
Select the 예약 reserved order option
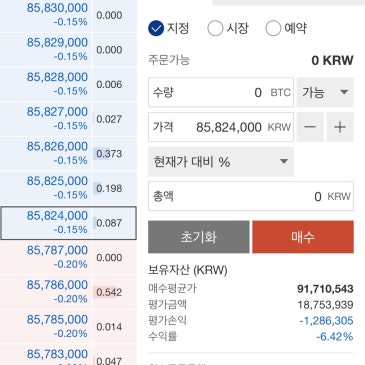[286, 28]
